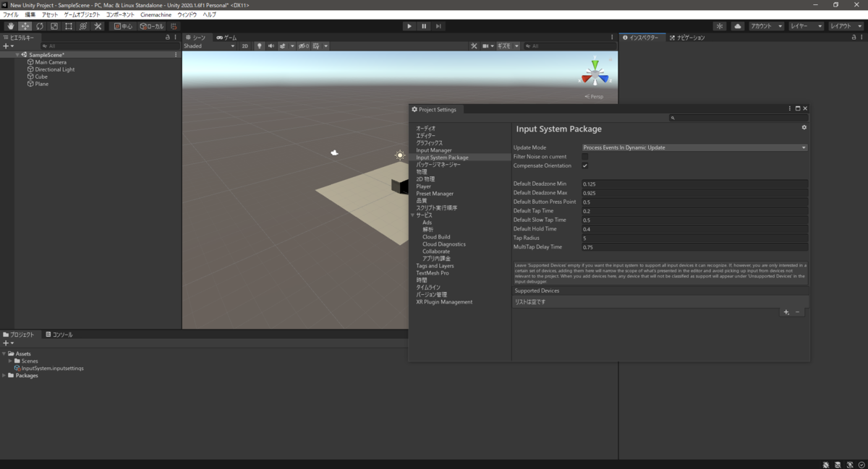Toggle Center pivot mode button
The image size is (868, 469).
tap(123, 26)
